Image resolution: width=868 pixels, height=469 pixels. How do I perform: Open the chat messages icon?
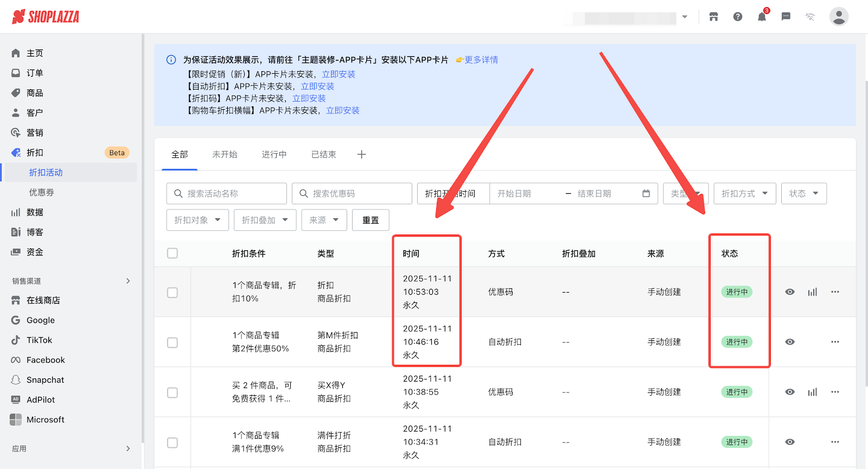click(786, 17)
